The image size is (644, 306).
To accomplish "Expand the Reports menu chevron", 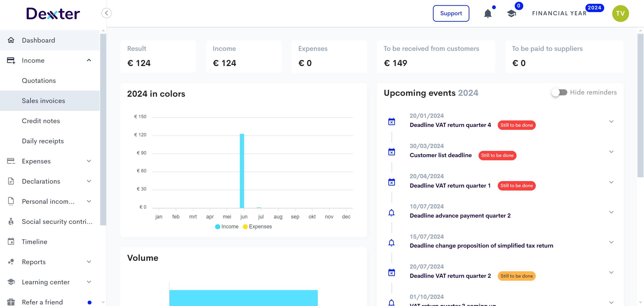I will 89,262.
